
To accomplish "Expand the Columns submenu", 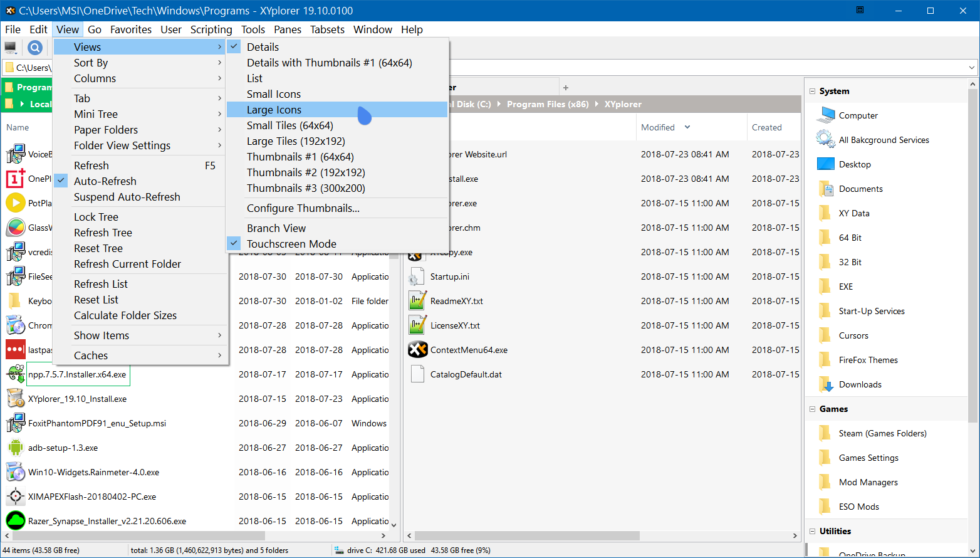I will coord(139,78).
